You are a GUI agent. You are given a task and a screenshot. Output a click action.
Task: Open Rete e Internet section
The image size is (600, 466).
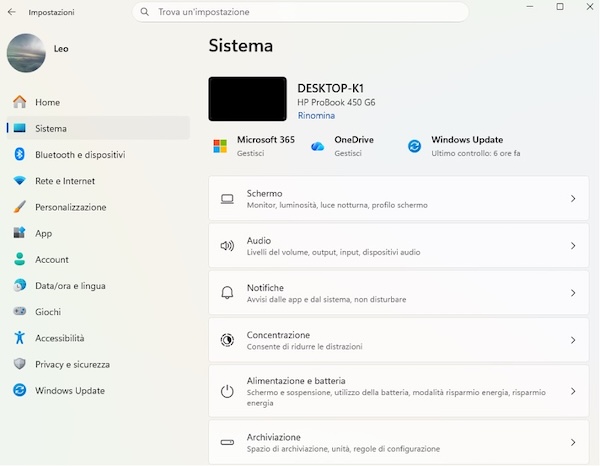pos(65,181)
